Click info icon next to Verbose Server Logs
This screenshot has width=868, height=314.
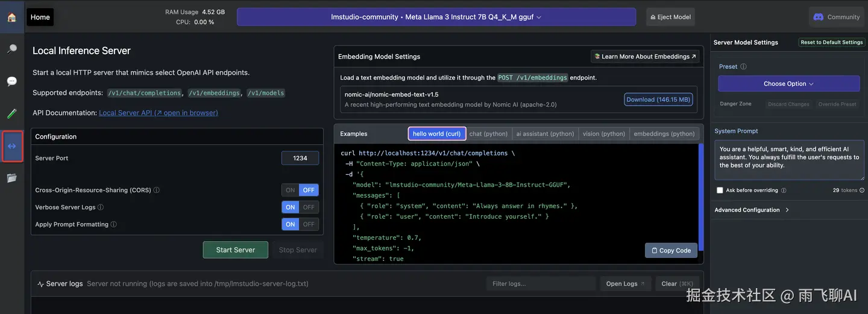point(101,207)
